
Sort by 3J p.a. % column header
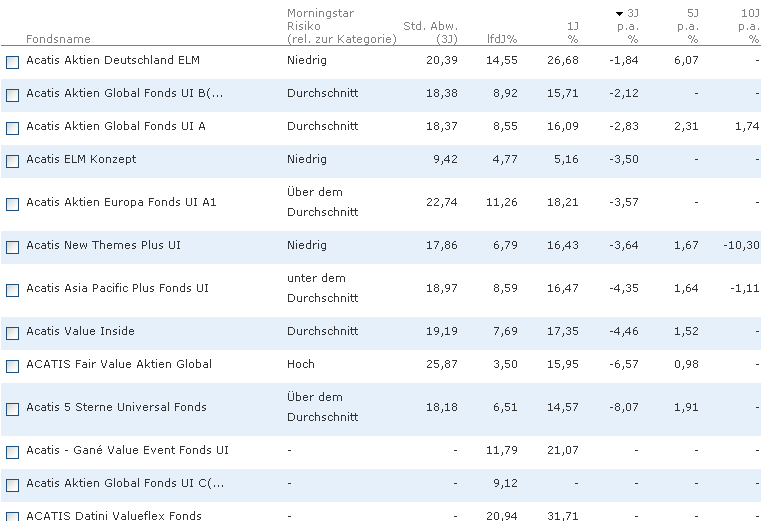627,26
